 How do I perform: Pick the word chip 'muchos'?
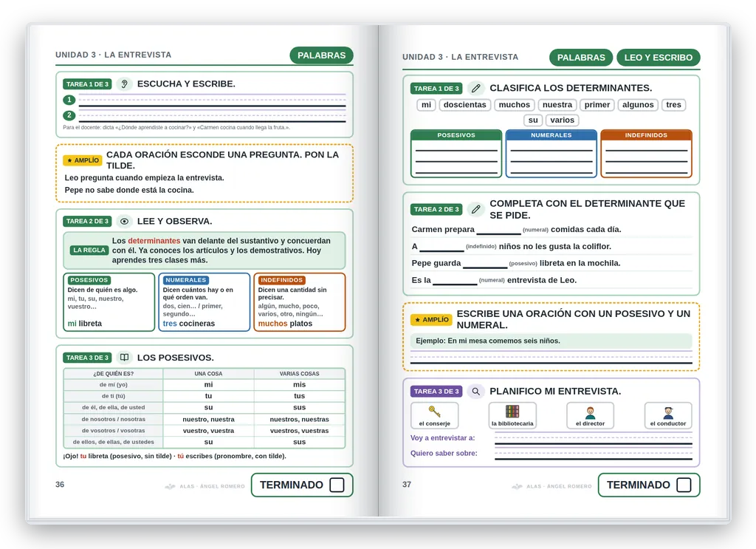[514, 105]
